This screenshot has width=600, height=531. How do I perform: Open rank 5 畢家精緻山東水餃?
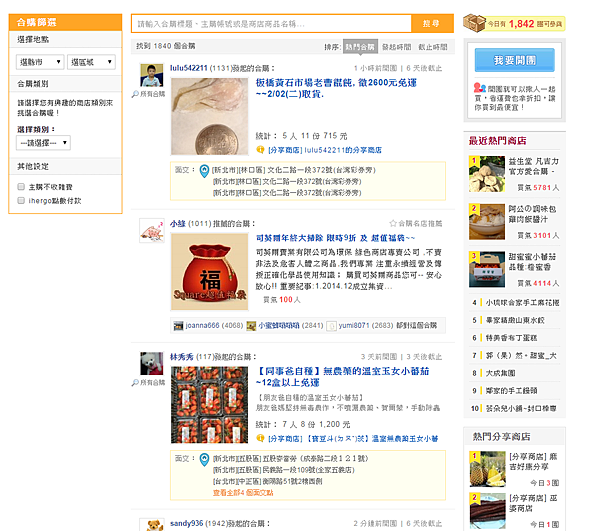point(515,320)
